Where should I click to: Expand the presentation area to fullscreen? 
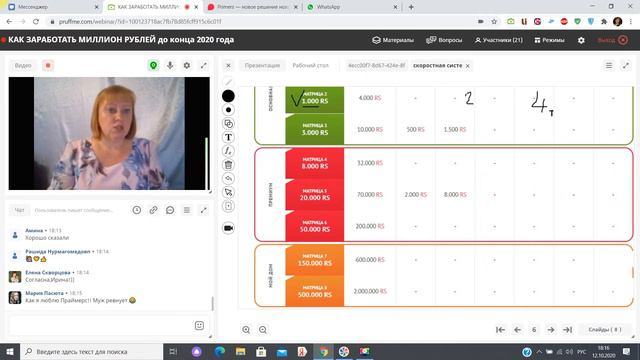coord(626,65)
